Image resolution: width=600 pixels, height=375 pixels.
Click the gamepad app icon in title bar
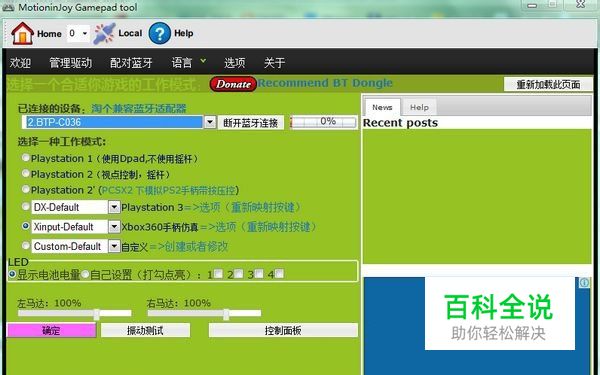pos(8,7)
